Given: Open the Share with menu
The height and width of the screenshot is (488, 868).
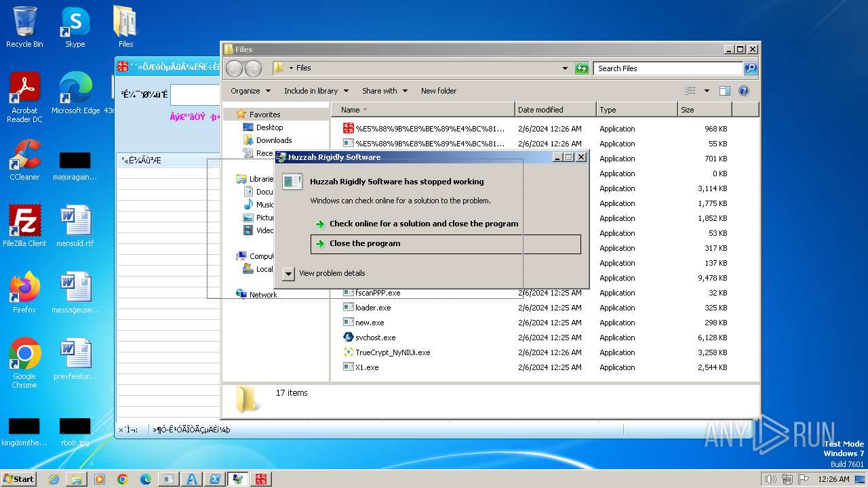Looking at the screenshot, I should point(384,91).
